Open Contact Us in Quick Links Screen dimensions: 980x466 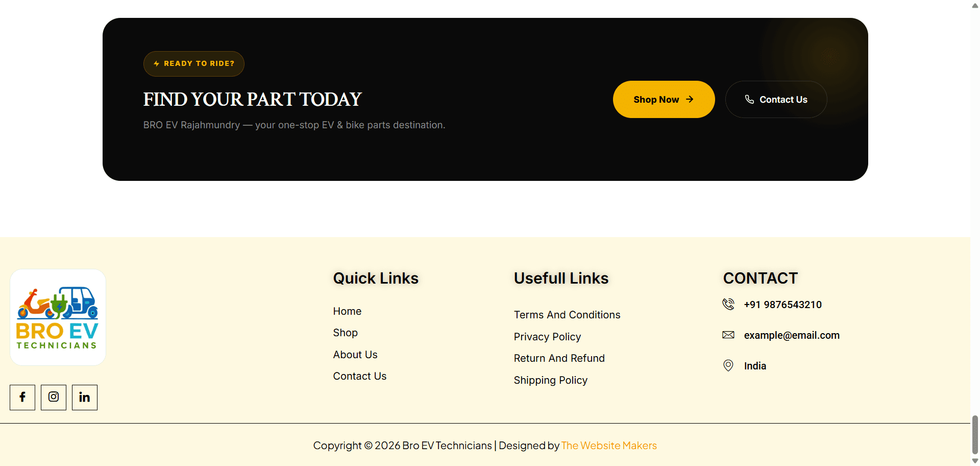point(360,376)
